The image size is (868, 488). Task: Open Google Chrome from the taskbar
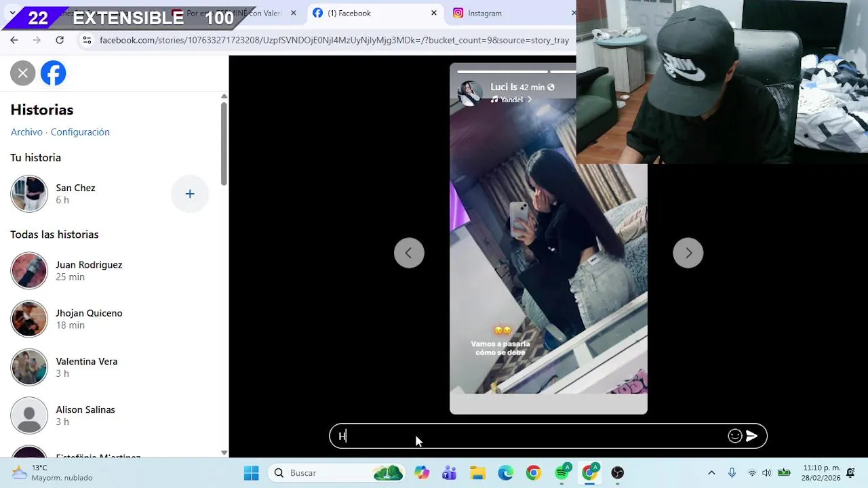click(534, 473)
